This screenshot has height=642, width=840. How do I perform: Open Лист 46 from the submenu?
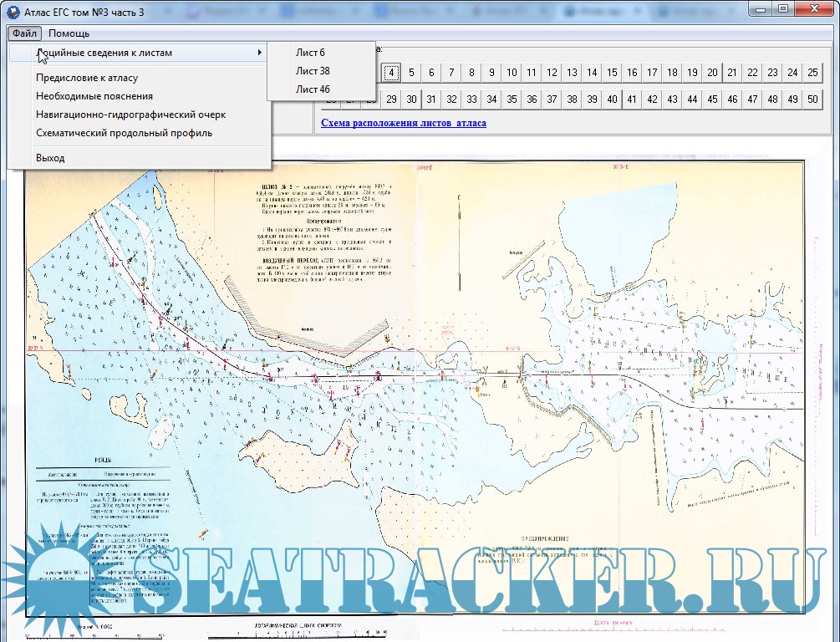(313, 89)
